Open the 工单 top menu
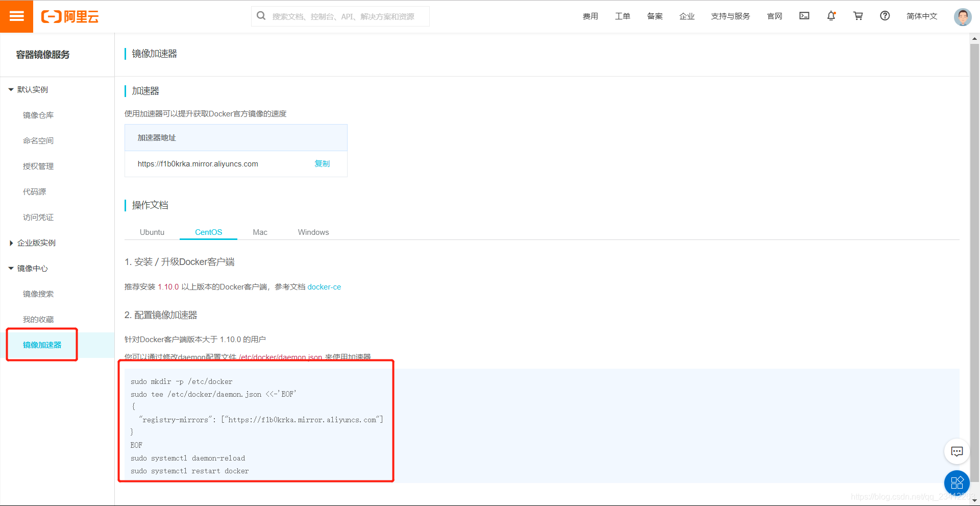Viewport: 980px width, 506px height. point(623,16)
